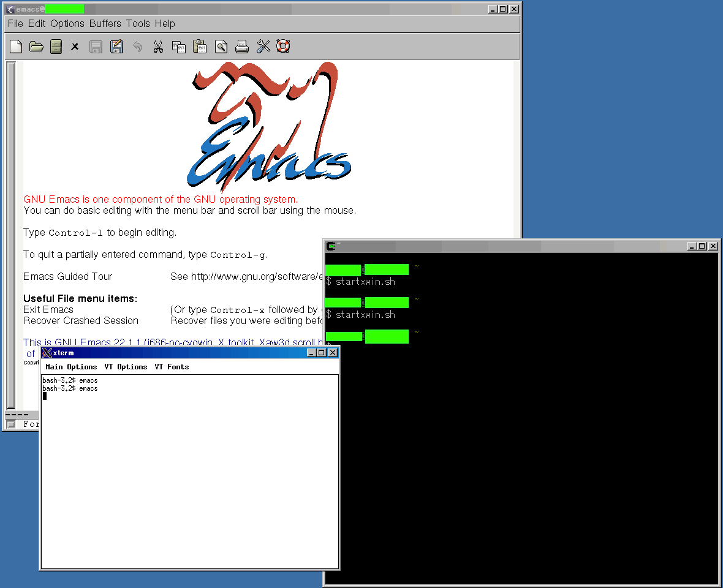Click the Search magnifier icon
Screen dimensions: 723x588
(x=221, y=47)
